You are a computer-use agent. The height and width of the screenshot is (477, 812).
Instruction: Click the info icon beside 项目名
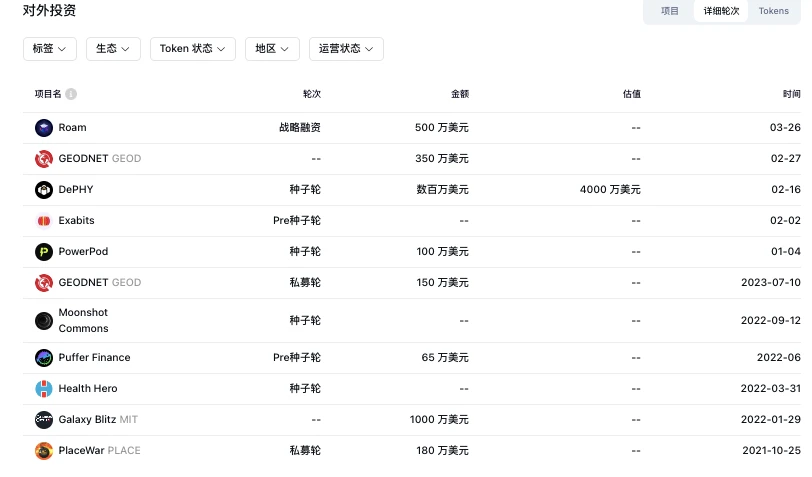tap(71, 94)
